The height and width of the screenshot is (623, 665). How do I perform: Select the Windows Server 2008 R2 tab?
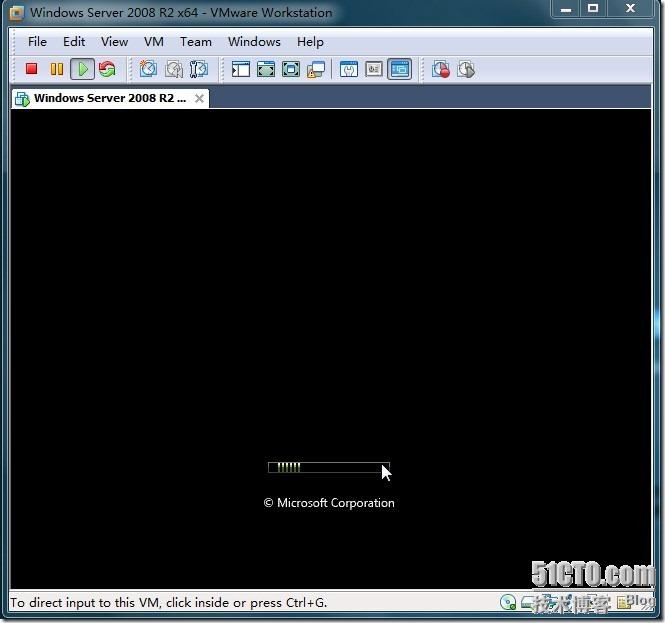point(110,98)
